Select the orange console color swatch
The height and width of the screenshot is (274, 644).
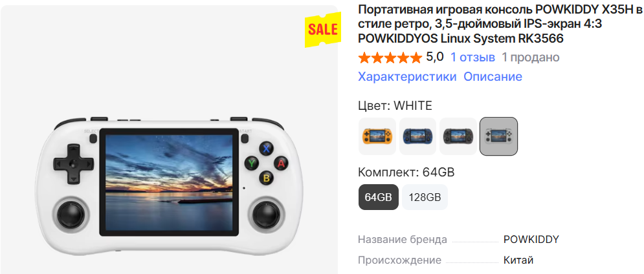pos(377,136)
